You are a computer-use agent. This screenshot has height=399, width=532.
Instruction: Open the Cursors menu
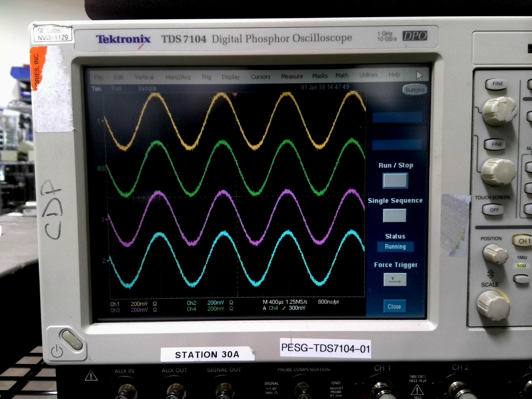point(260,77)
